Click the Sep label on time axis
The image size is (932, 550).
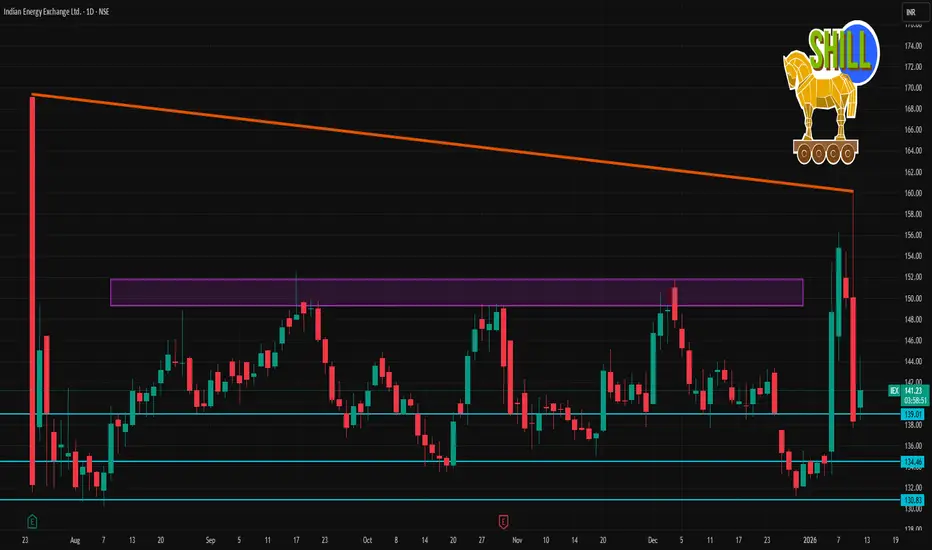(x=210, y=540)
